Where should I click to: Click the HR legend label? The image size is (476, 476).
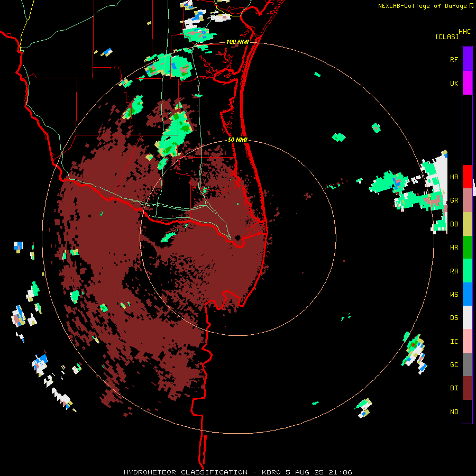coord(454,248)
